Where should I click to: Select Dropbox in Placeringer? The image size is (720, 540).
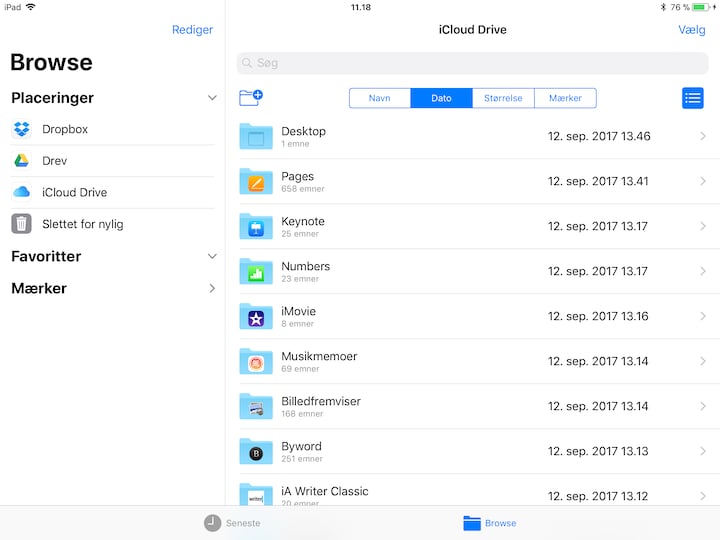[65, 129]
